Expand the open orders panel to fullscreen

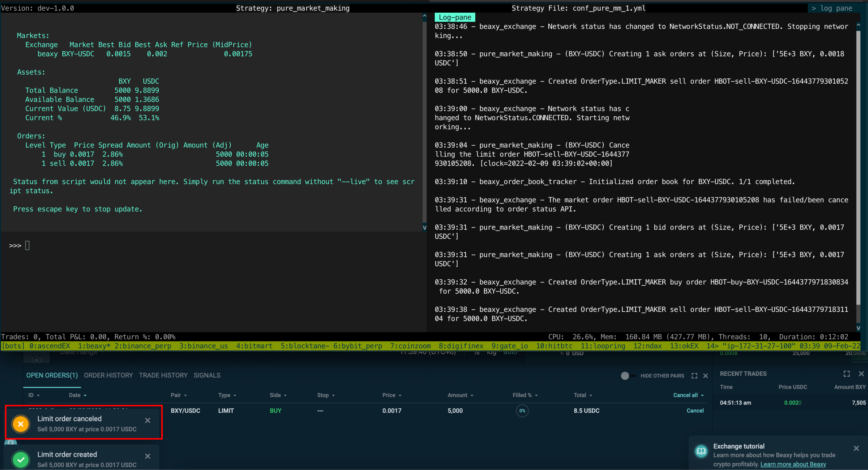pyautogui.click(x=694, y=375)
